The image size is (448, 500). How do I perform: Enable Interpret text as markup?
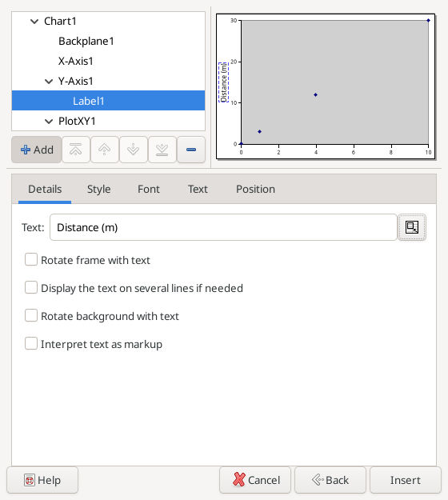(x=31, y=344)
